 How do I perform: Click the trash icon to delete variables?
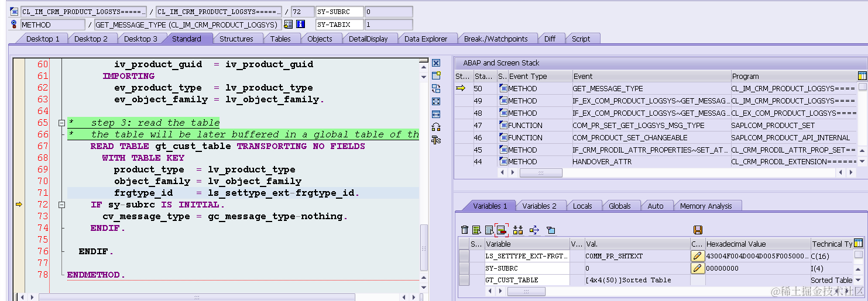coord(465,230)
